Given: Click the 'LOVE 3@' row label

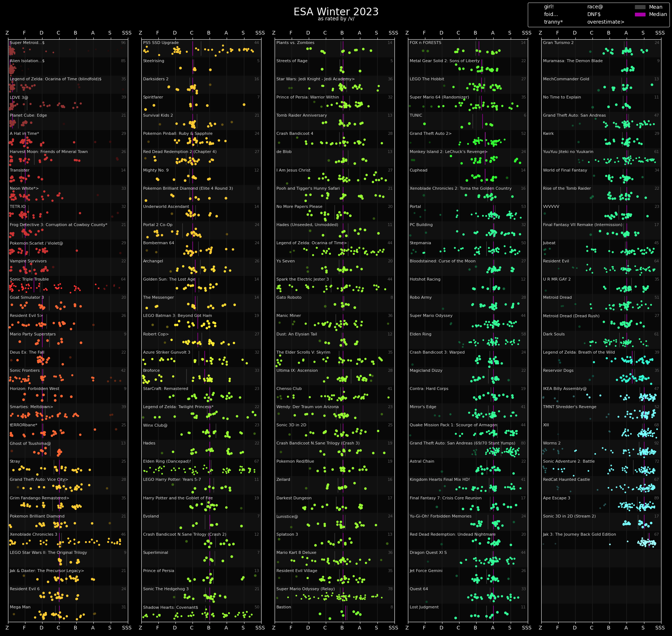Looking at the screenshot, I should [x=19, y=97].
